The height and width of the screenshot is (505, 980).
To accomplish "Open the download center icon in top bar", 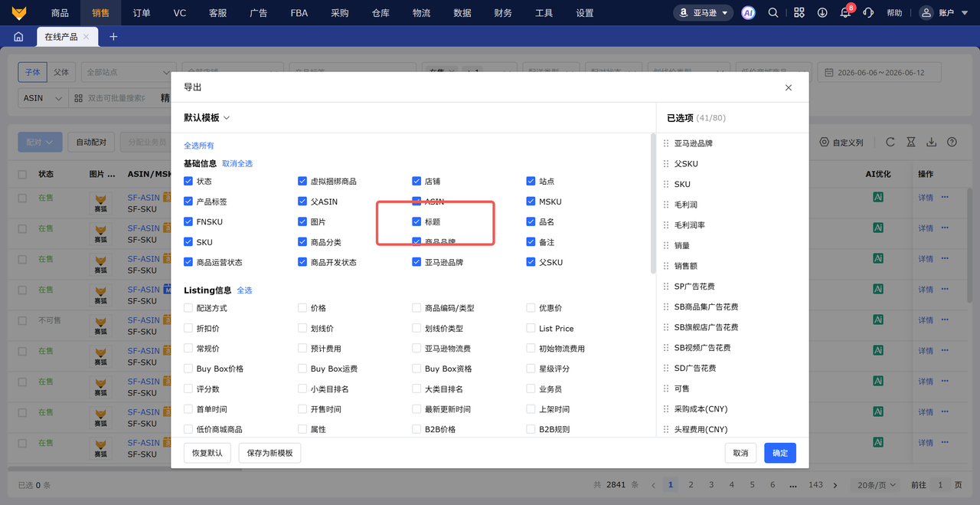I will tap(822, 12).
